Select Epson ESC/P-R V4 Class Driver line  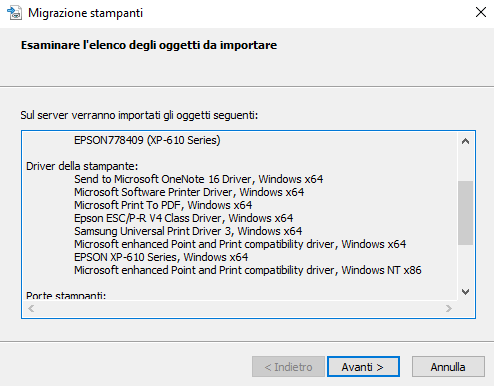tap(183, 218)
